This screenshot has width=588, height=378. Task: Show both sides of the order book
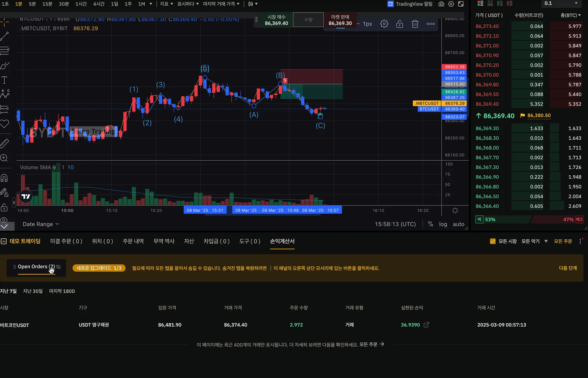pos(480,3)
